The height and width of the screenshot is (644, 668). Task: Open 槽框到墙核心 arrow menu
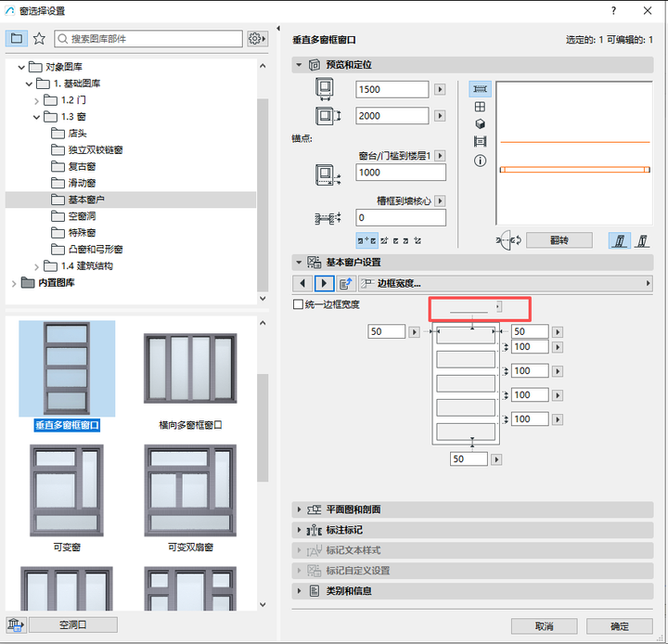(441, 200)
